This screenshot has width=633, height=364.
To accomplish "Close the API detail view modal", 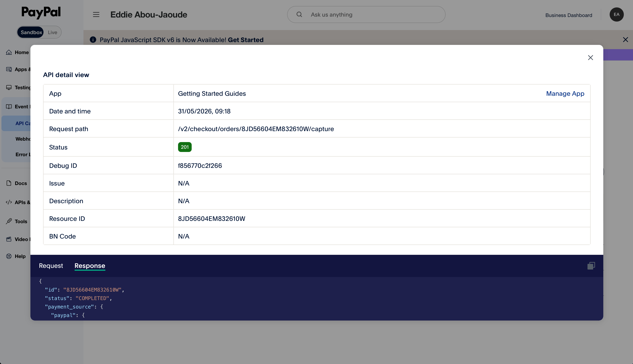I will coord(591,58).
